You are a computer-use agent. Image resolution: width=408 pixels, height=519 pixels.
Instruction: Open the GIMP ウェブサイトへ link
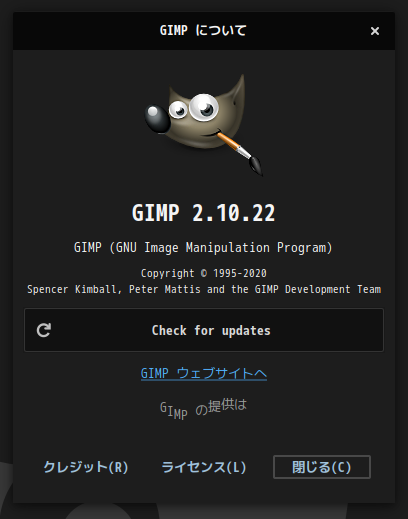coord(204,373)
